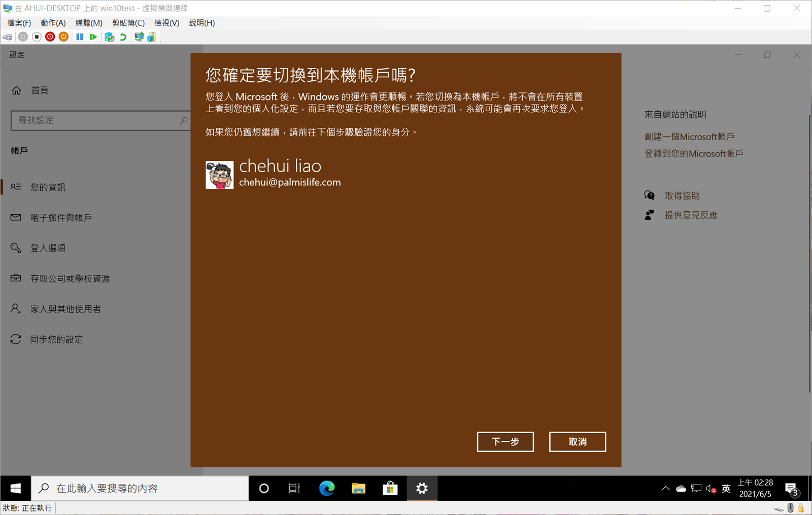
Task: Click the orange Save state icon
Action: click(63, 37)
